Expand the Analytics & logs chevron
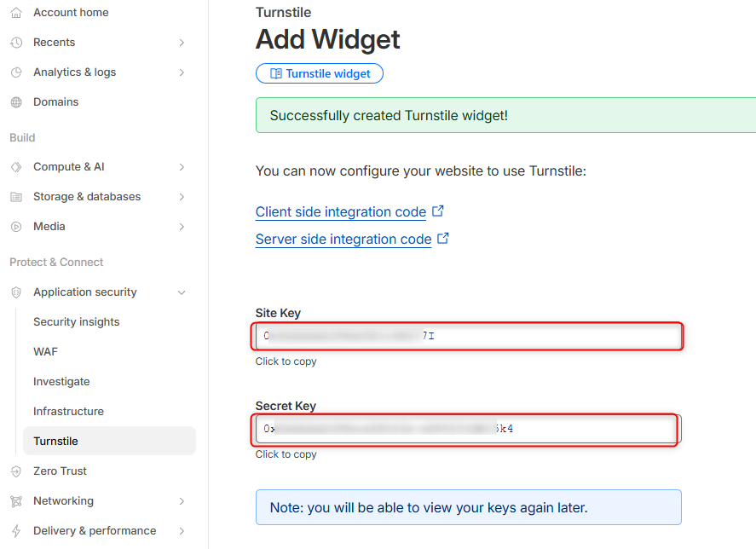Viewport: 756px width, 549px height. coord(182,72)
